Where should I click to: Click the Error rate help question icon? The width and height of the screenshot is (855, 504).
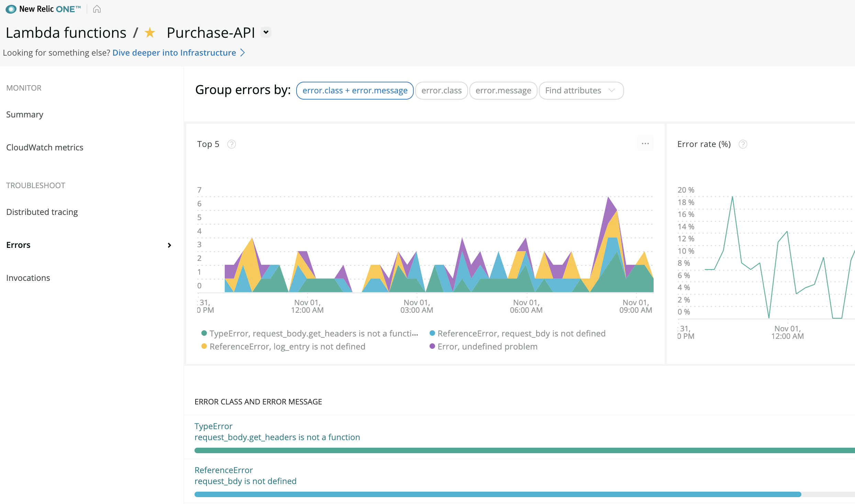pos(743,144)
